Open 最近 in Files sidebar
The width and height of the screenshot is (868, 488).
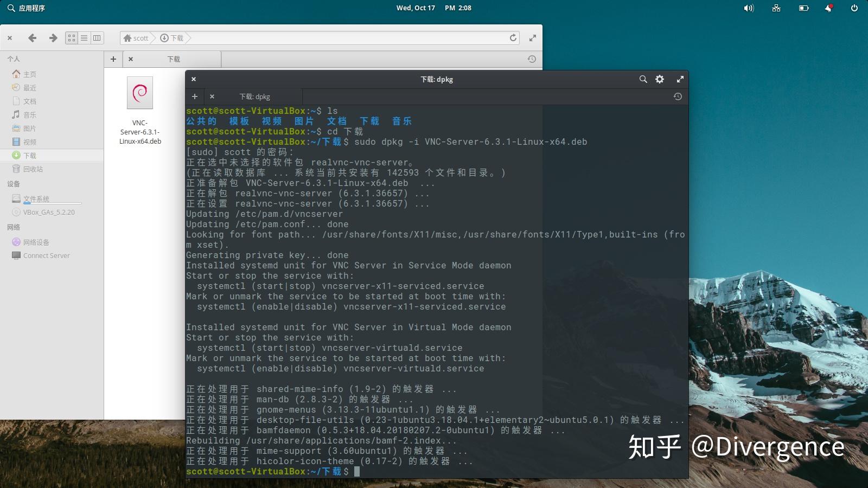pos(52,88)
